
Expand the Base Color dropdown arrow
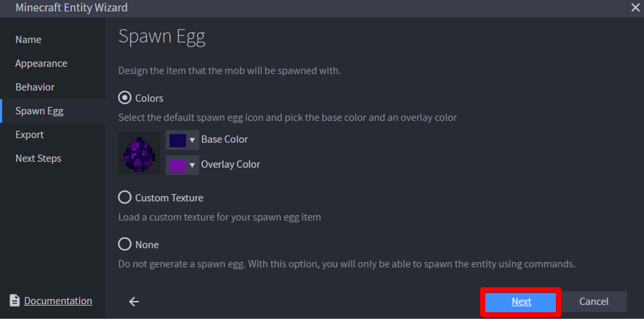tap(192, 140)
